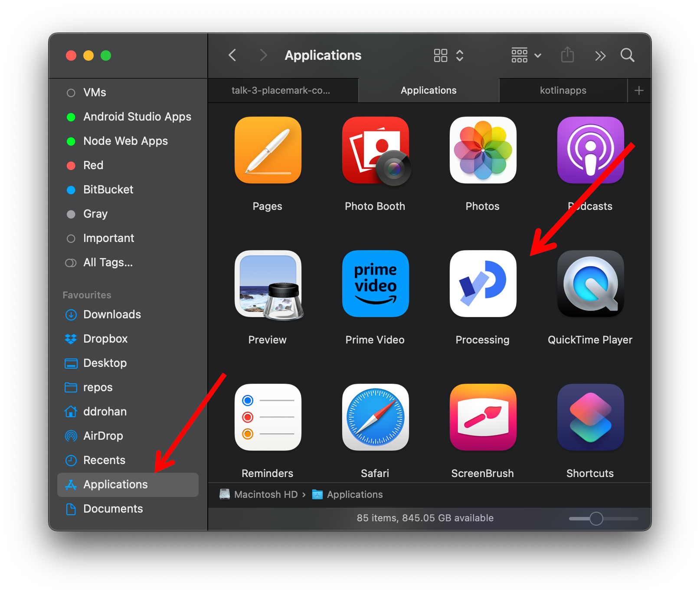Screen dimensions: 700x595
Task: Open the icon view switcher dropdown
Action: (448, 56)
